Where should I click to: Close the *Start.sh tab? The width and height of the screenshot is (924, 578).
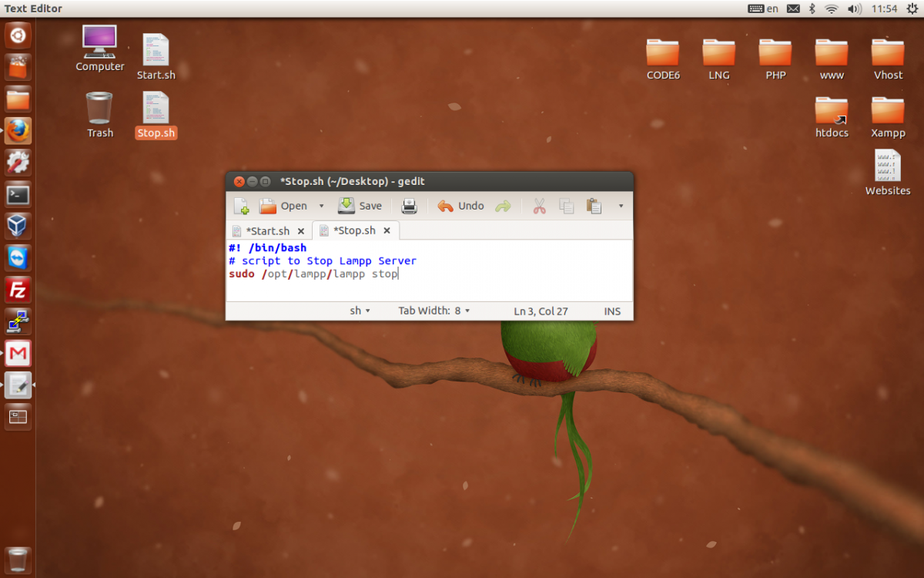point(301,231)
